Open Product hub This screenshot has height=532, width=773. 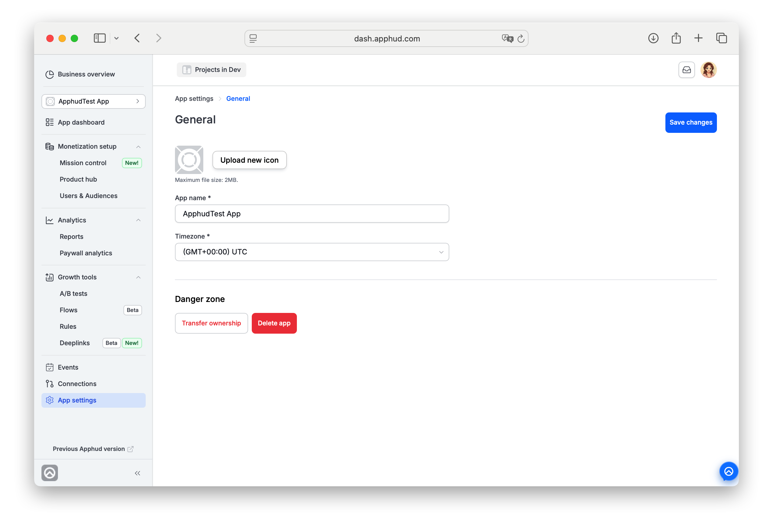click(x=78, y=179)
